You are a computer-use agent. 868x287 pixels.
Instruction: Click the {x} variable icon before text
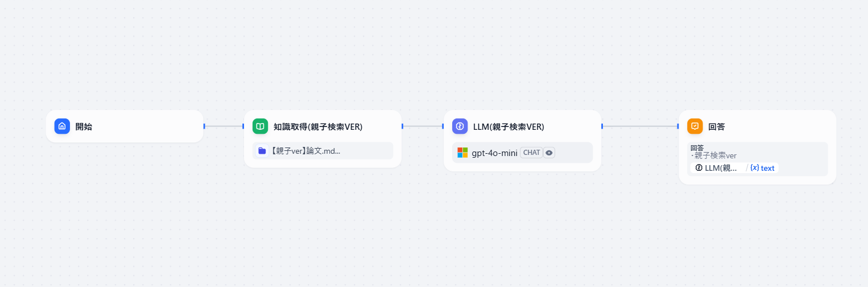pyautogui.click(x=754, y=168)
